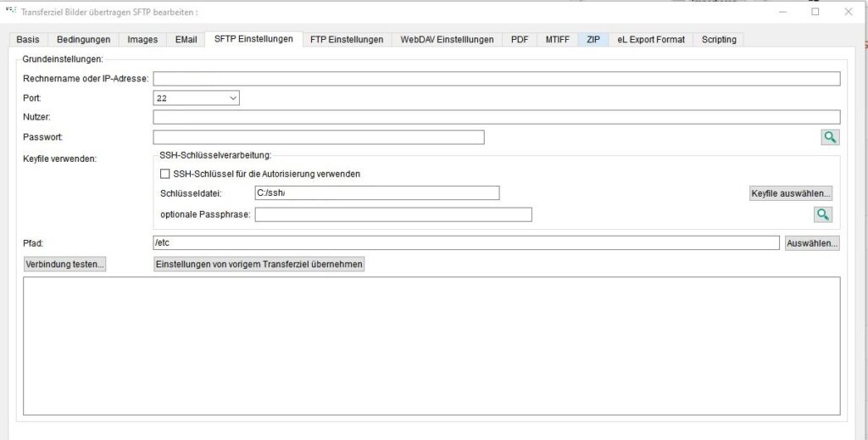The image size is (868, 440).
Task: Open the Bedingungen tab
Action: pos(83,39)
